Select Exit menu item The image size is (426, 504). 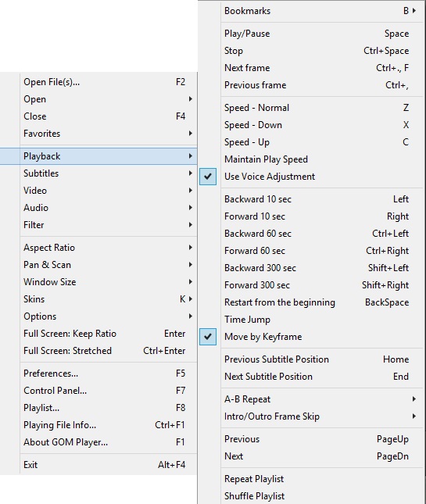pyautogui.click(x=98, y=465)
